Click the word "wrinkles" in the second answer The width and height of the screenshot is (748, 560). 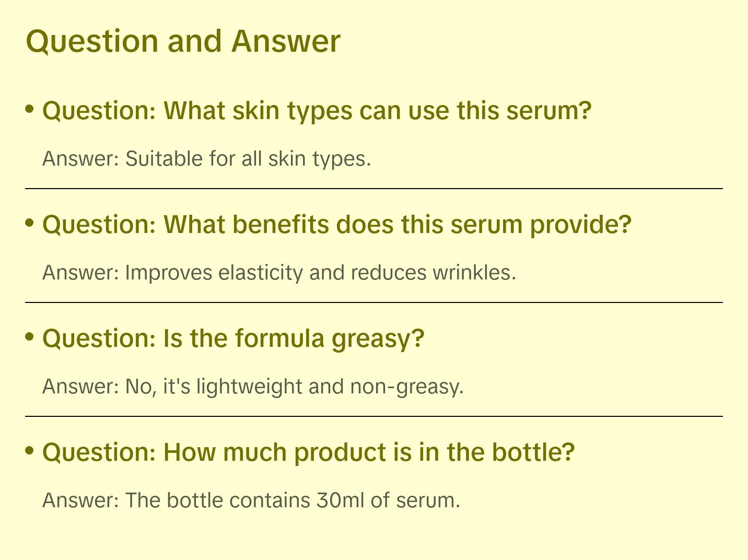point(474,273)
